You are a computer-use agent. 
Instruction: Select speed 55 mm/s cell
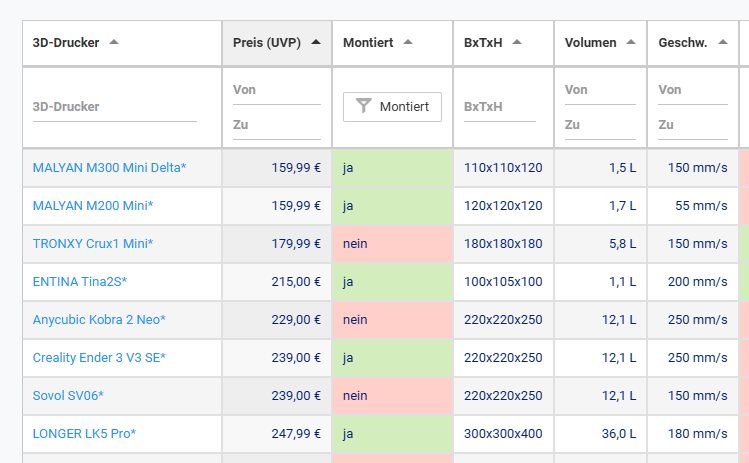click(693, 205)
